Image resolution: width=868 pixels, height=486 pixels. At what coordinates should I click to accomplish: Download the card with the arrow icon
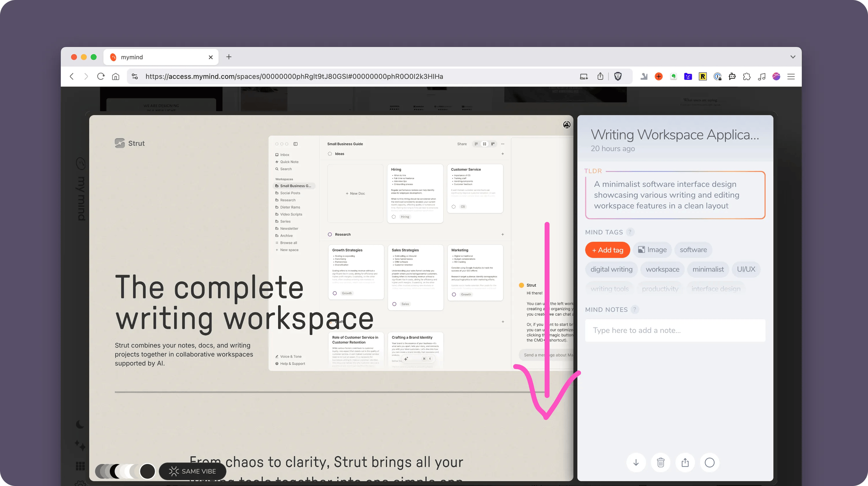tap(636, 463)
